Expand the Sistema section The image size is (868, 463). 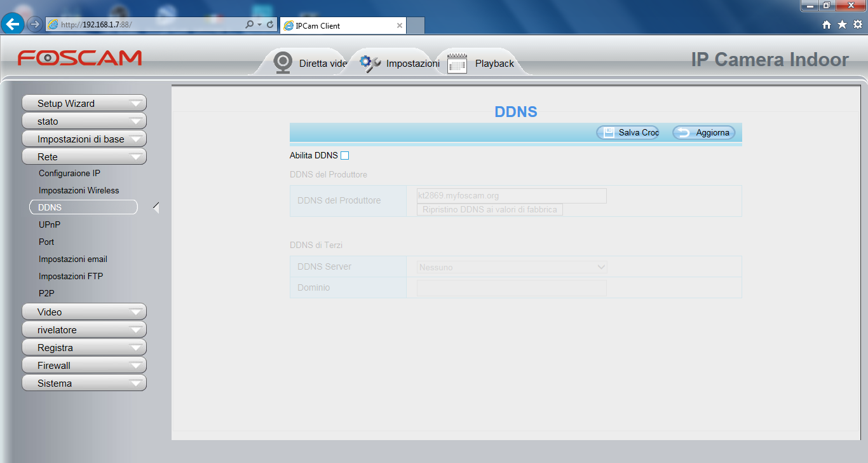click(84, 383)
